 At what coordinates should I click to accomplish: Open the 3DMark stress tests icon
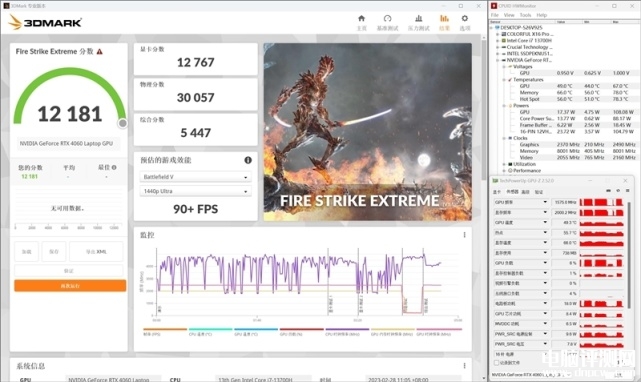(419, 18)
